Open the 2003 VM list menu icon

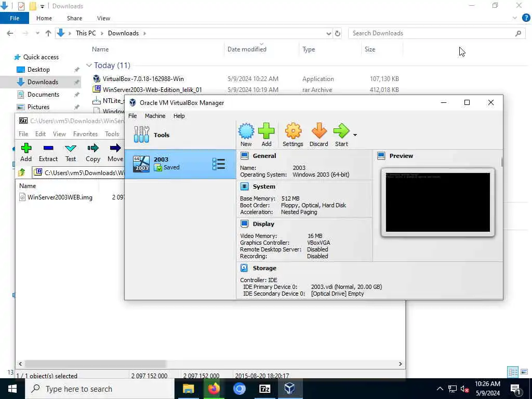[219, 164]
